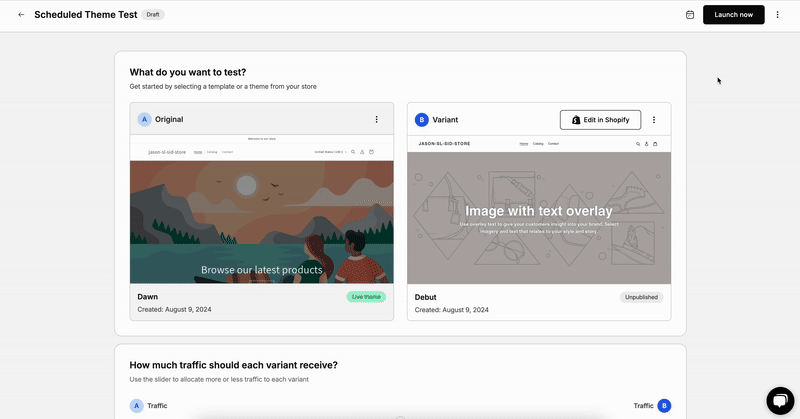Click the A badge on Original card

144,119
